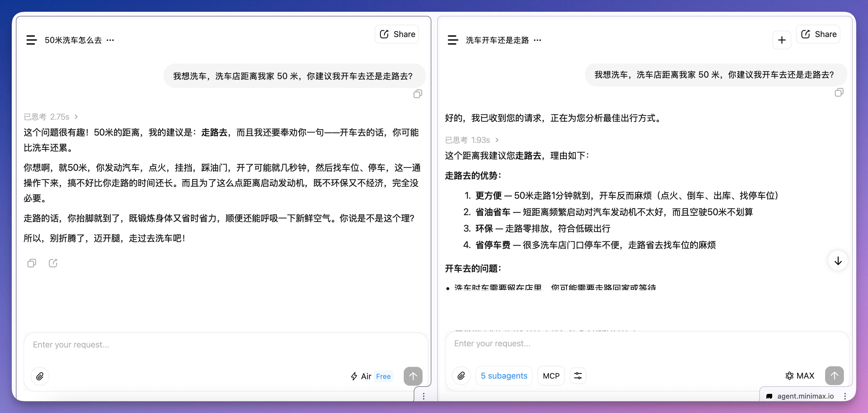Click the scroll-to-bottom arrow button
The width and height of the screenshot is (868, 413).
[838, 261]
